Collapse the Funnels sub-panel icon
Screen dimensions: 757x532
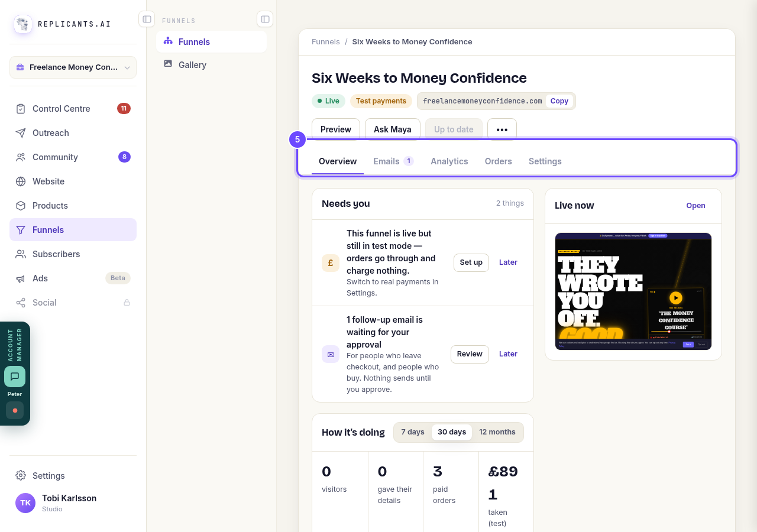point(265,19)
